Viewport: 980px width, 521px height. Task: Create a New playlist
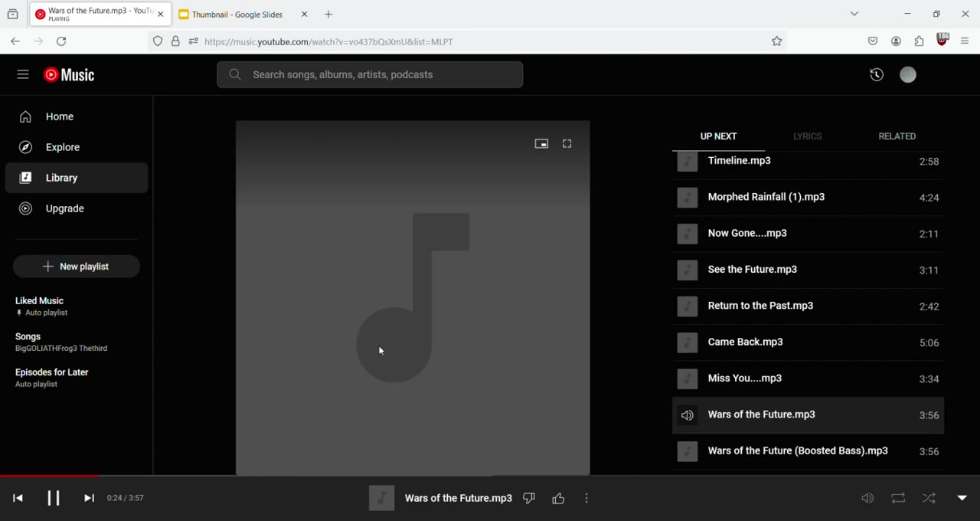click(77, 267)
